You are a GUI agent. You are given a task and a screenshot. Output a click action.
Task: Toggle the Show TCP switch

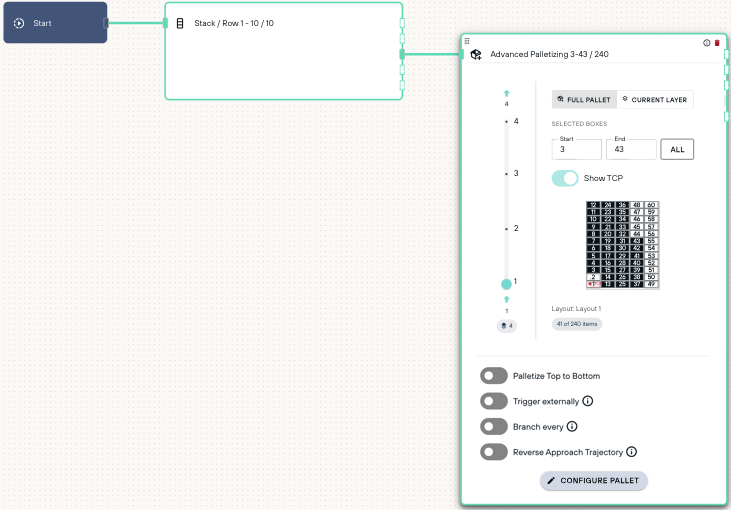[x=565, y=178]
